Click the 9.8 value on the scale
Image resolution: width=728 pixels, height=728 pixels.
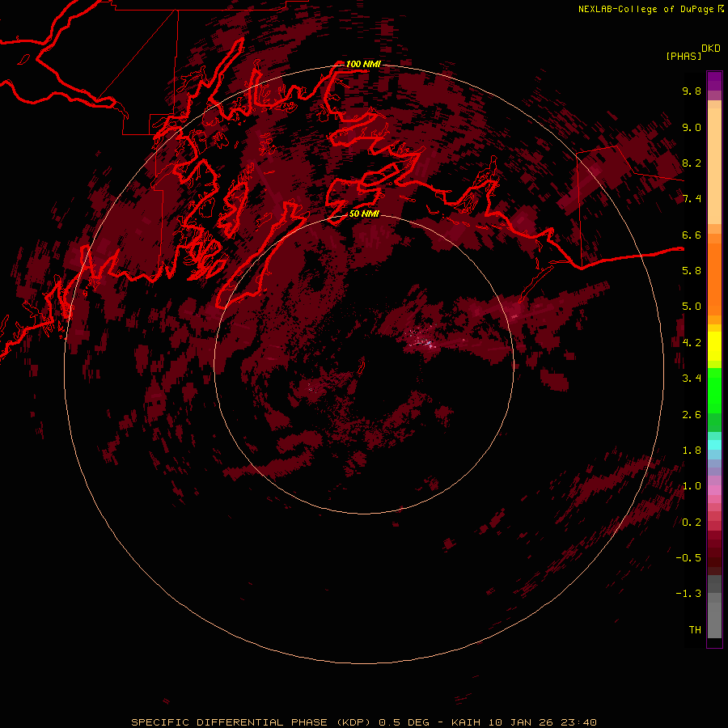pyautogui.click(x=692, y=91)
